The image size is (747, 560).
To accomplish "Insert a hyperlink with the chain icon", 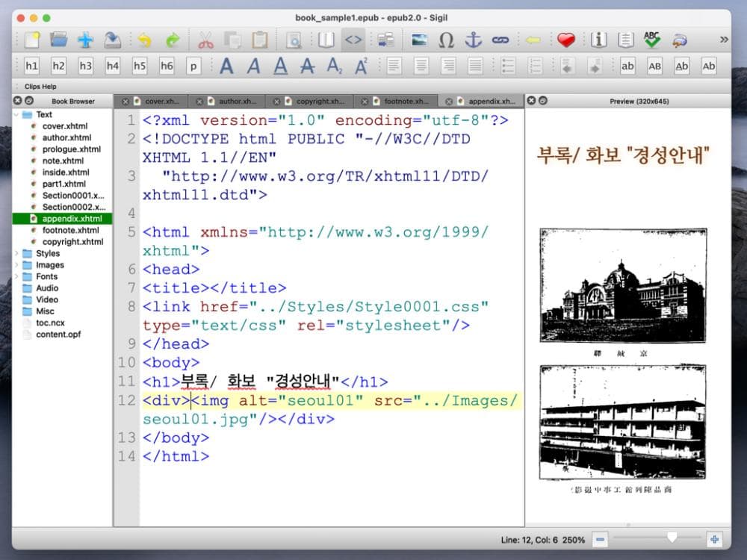I will point(500,40).
